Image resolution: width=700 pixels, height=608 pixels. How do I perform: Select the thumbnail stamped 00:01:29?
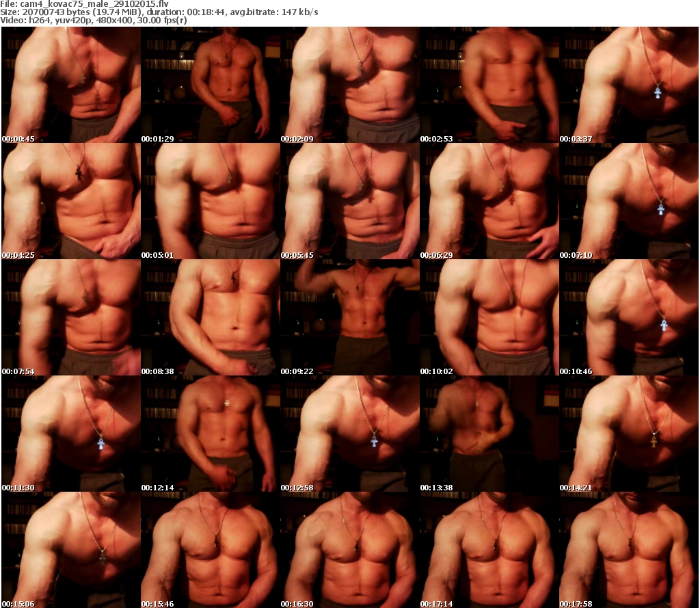coord(211,85)
